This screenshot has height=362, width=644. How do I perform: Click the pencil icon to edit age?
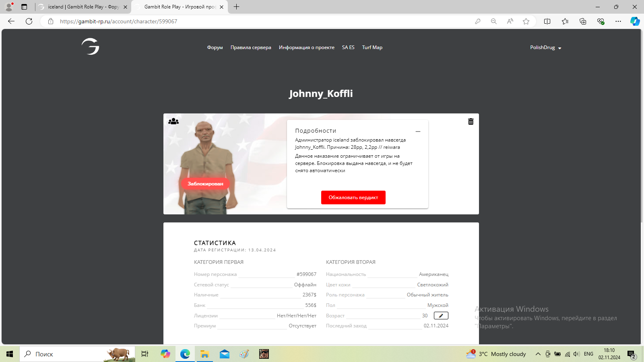(x=441, y=316)
